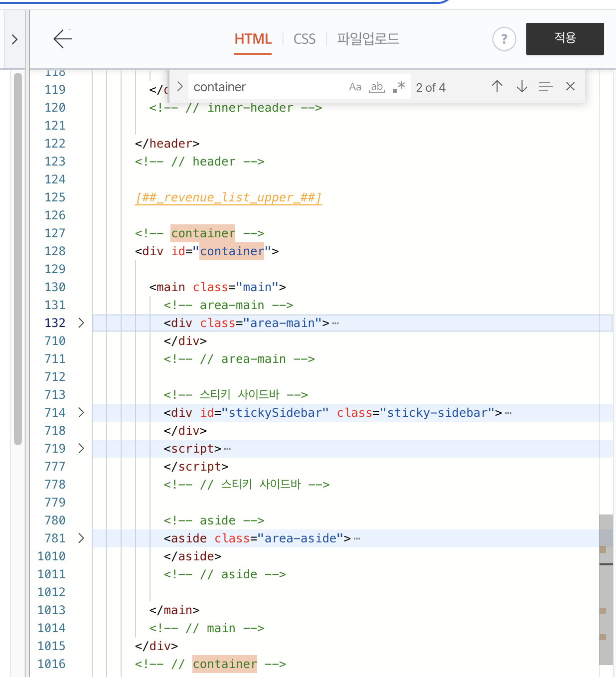Click the 스티키 사이드바 opening comment
Viewport: 616px width, 677px height.
[236, 395]
